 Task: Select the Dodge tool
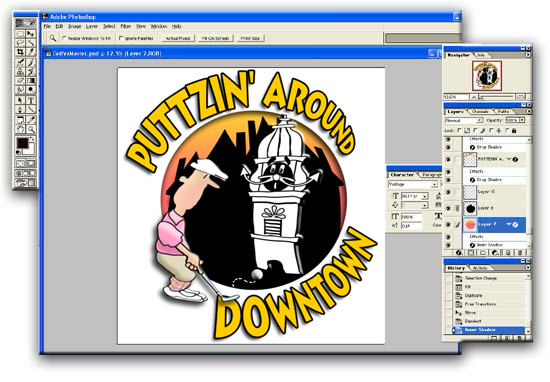pos(31,89)
